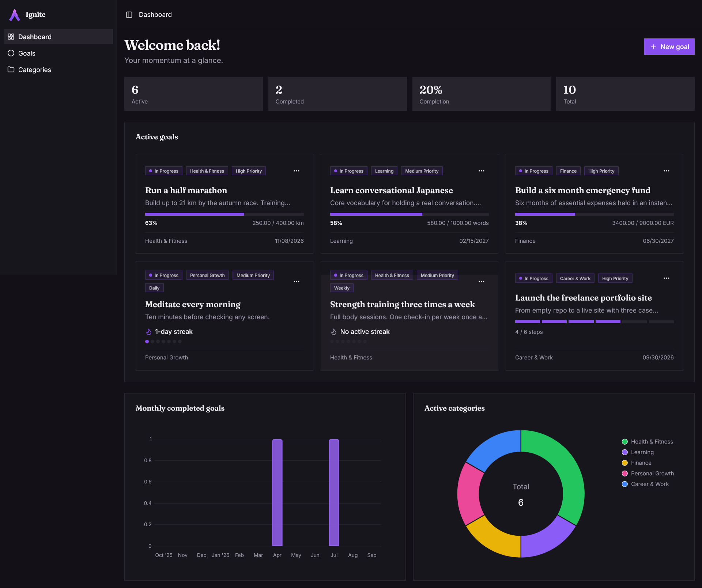The width and height of the screenshot is (702, 588).
Task: Open the Run a half marathon goal
Action: 186,190
